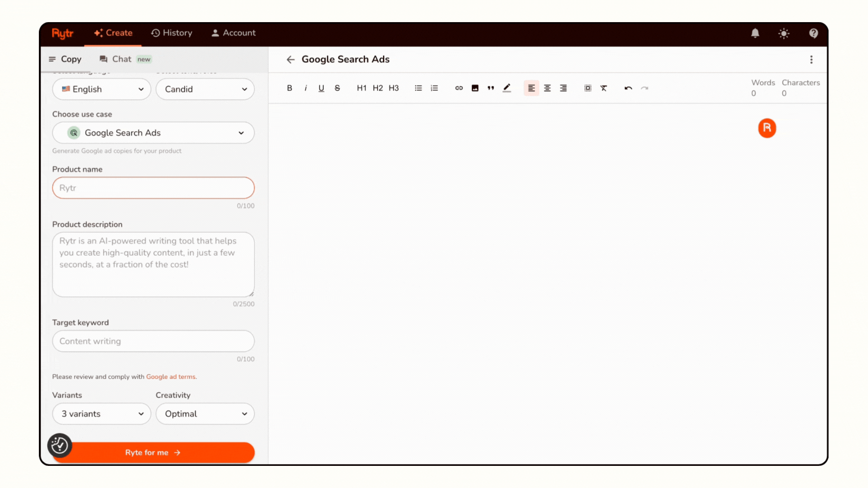868x488 pixels.
Task: Click the Product name input field
Action: pyautogui.click(x=153, y=188)
